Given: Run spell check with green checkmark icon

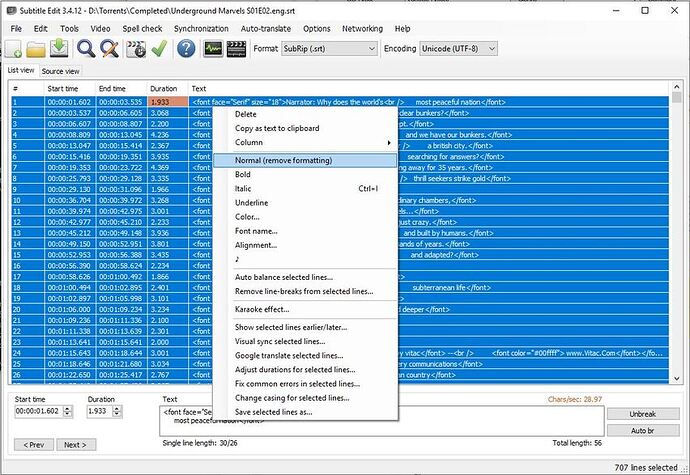Looking at the screenshot, I should pos(157,48).
